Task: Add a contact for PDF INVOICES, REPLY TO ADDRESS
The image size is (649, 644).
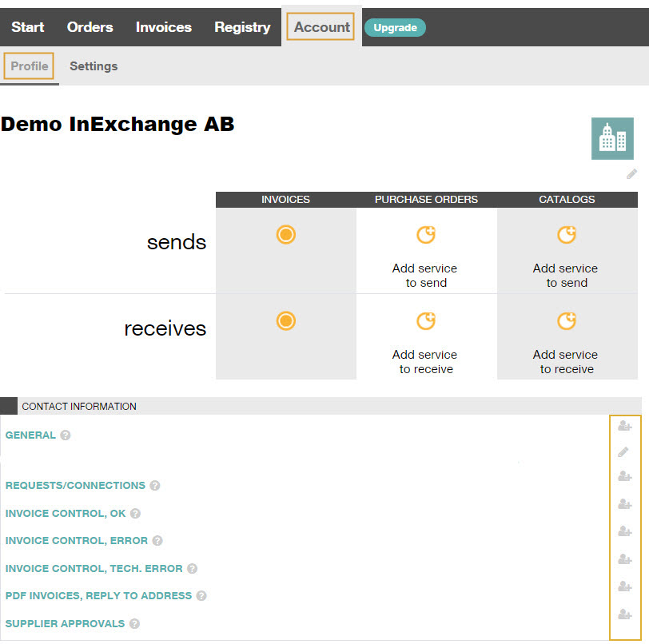Action: click(624, 586)
